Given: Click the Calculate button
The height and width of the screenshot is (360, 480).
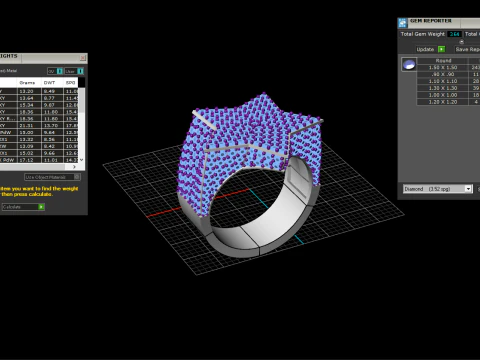Looking at the screenshot, I should click(x=23, y=207).
